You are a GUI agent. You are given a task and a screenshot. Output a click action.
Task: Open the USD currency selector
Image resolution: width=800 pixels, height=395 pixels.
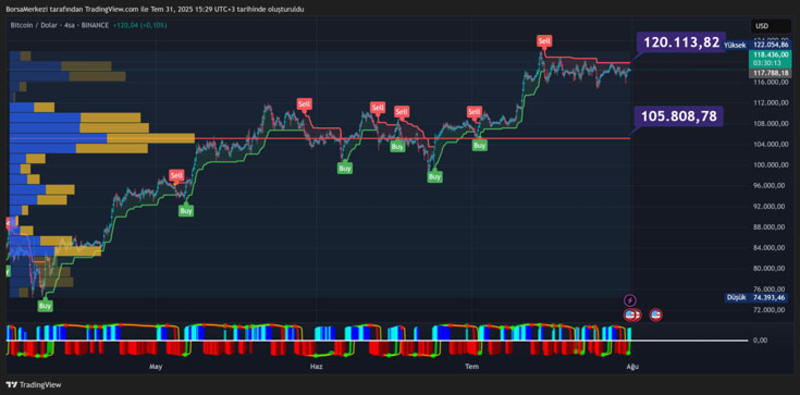pyautogui.click(x=770, y=26)
